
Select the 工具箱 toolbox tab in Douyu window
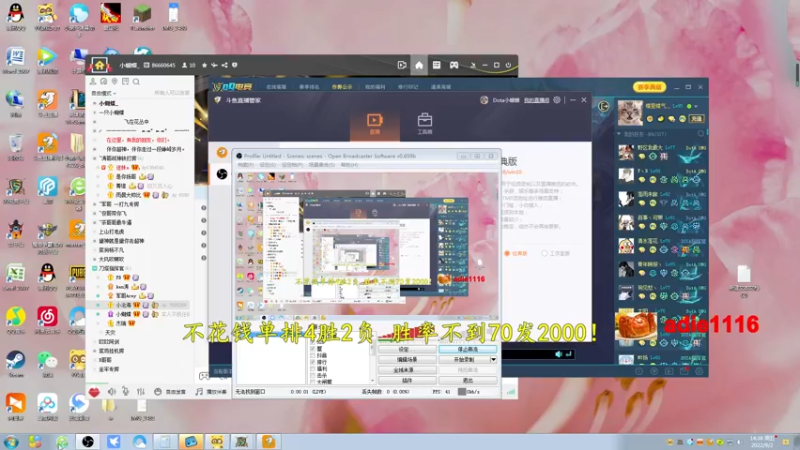[x=424, y=123]
